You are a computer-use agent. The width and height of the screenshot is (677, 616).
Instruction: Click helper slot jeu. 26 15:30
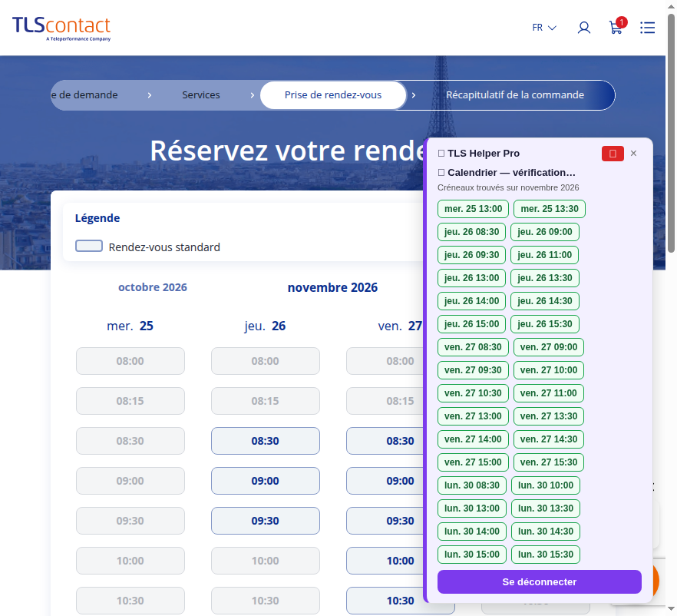pyautogui.click(x=544, y=324)
